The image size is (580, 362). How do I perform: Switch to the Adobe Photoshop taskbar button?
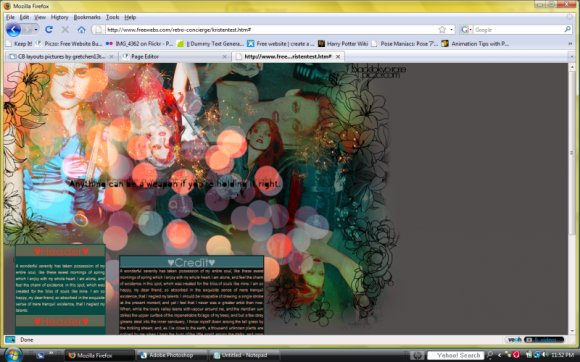pos(171,355)
